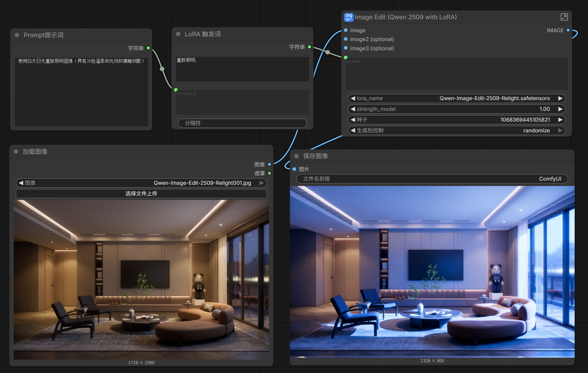Open the Image Edit subgraph expand icon
The height and width of the screenshot is (373, 588).
pos(564,17)
